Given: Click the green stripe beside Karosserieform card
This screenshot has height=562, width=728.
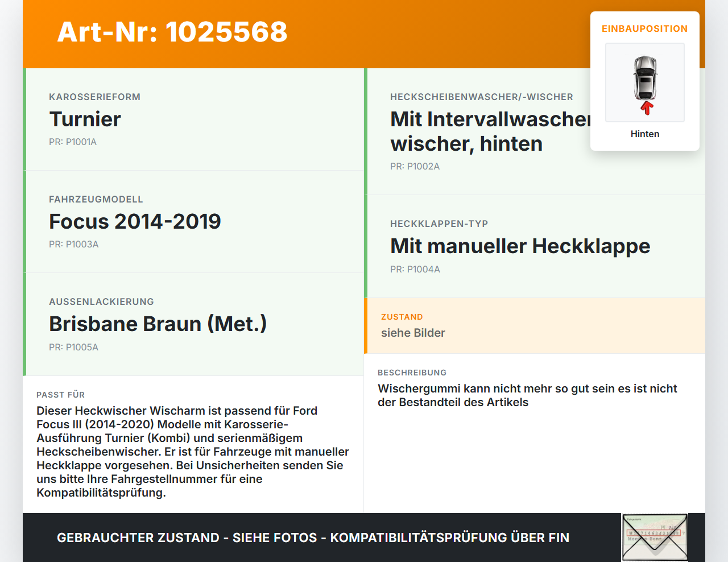Looking at the screenshot, I should (24, 118).
